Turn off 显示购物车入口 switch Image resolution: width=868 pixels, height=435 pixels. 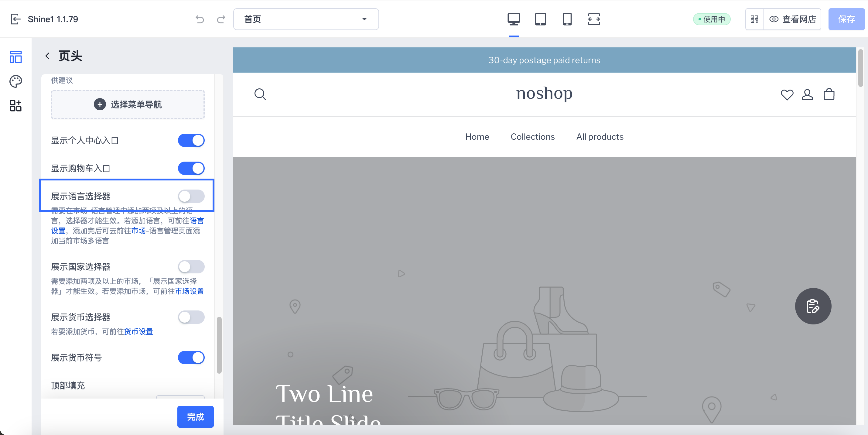(x=191, y=168)
